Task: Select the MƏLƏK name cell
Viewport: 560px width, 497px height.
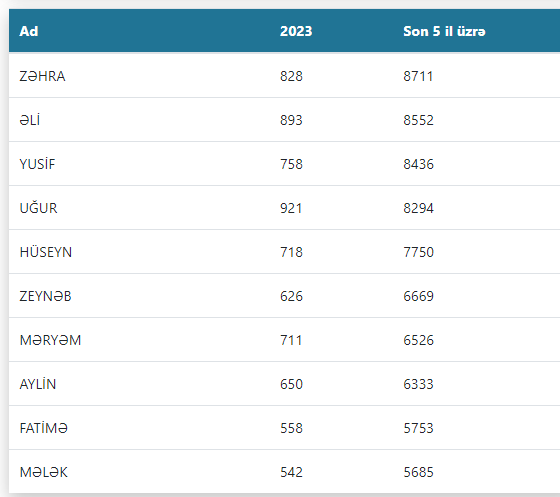Action: (x=44, y=472)
